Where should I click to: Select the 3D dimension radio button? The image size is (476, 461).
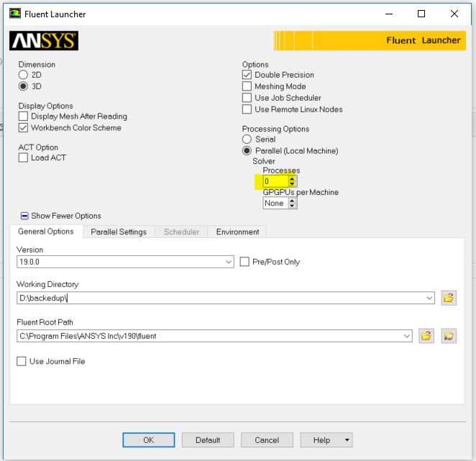point(23,86)
